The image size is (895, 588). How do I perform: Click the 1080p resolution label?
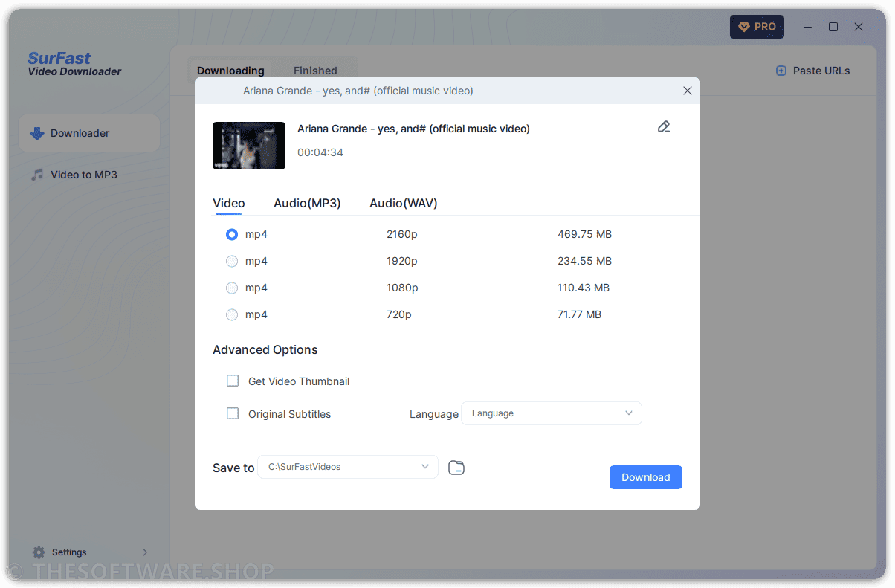[402, 288]
